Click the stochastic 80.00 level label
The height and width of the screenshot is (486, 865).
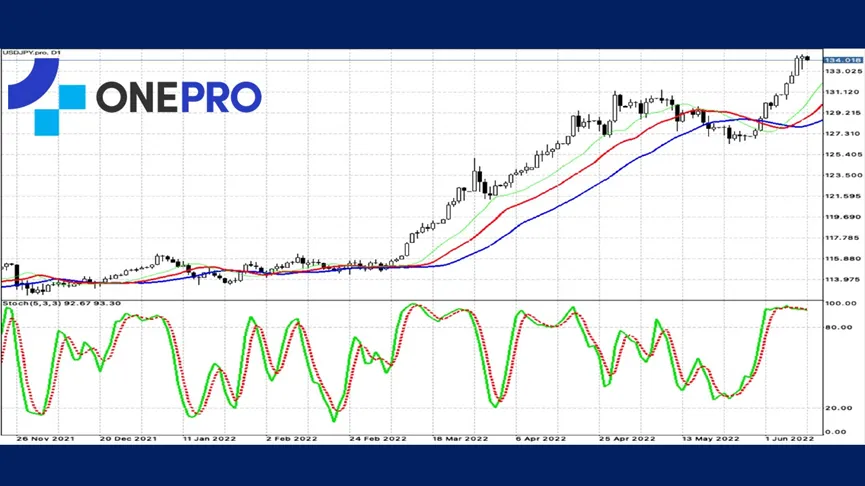pyautogui.click(x=839, y=327)
